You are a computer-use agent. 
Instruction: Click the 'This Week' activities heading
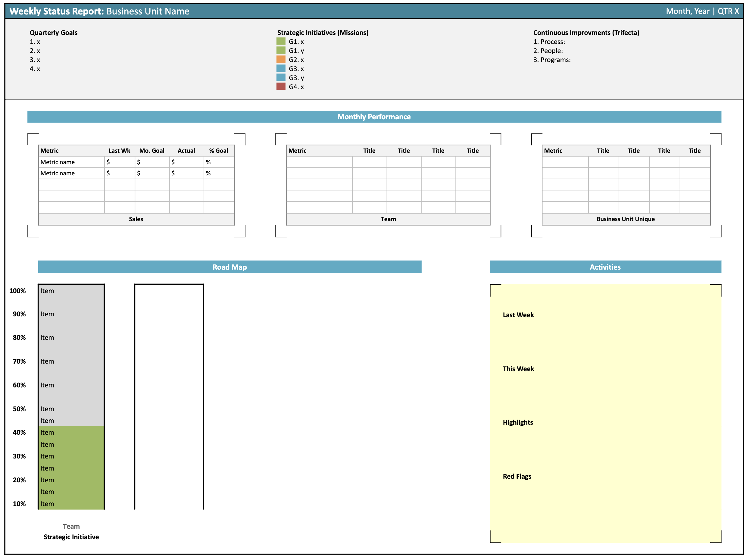[518, 369]
